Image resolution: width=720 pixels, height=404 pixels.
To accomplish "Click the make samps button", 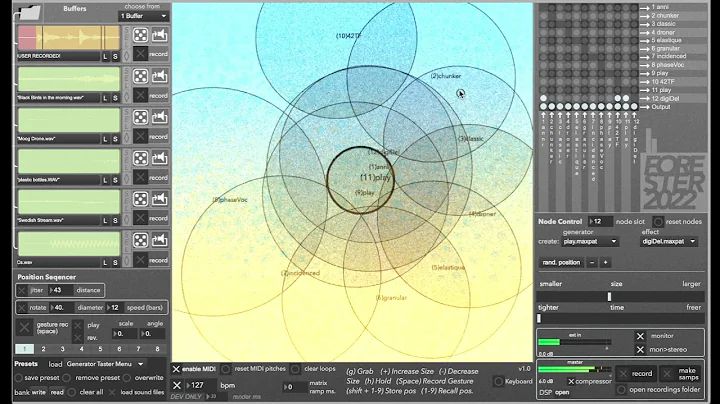I will coord(681,374).
